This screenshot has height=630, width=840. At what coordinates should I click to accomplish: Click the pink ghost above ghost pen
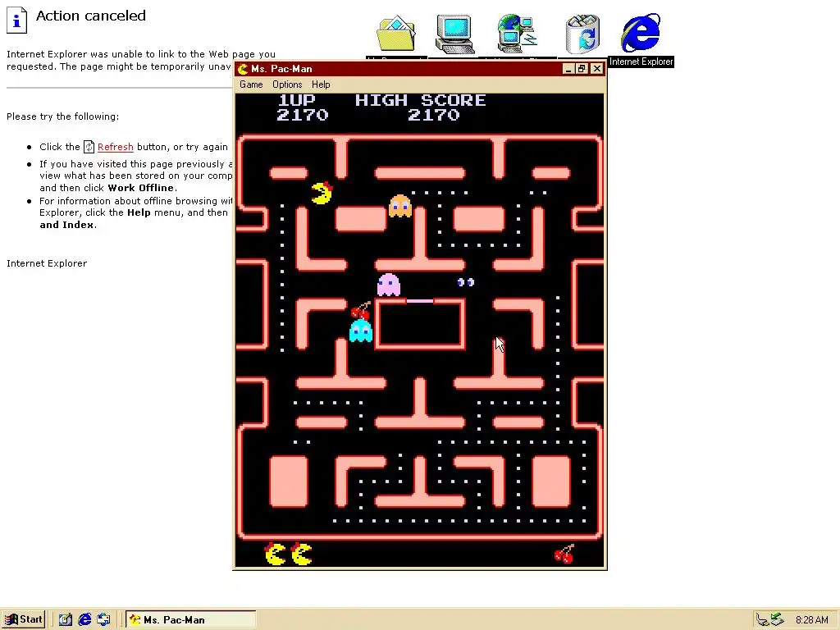pyautogui.click(x=388, y=285)
